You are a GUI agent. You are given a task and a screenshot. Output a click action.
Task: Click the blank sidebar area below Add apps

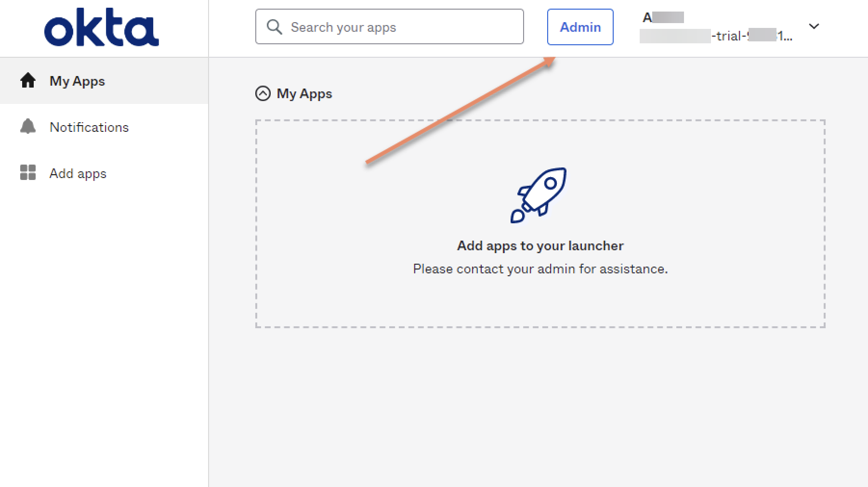(104, 337)
